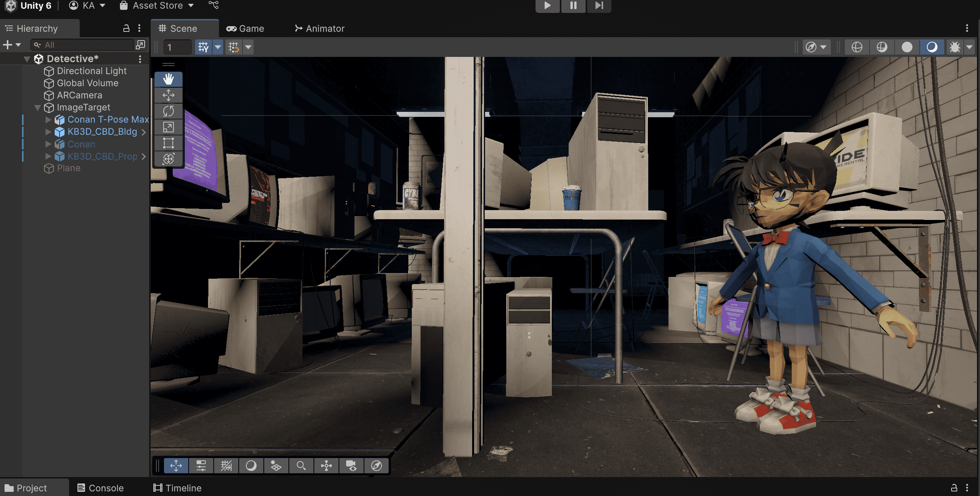This screenshot has height=496, width=980.
Task: Expand Conan T-Pose Max children
Action: [x=48, y=120]
